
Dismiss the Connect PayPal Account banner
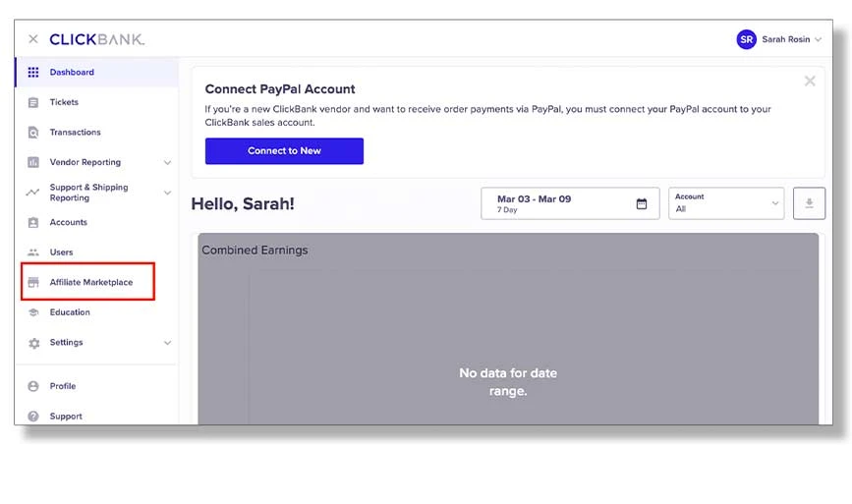pyautogui.click(x=810, y=82)
